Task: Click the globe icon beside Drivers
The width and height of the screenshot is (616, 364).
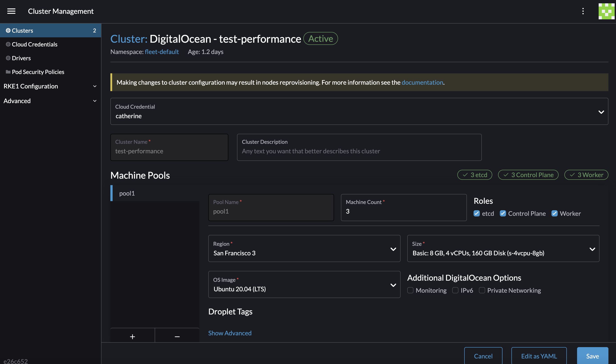Action: point(8,58)
